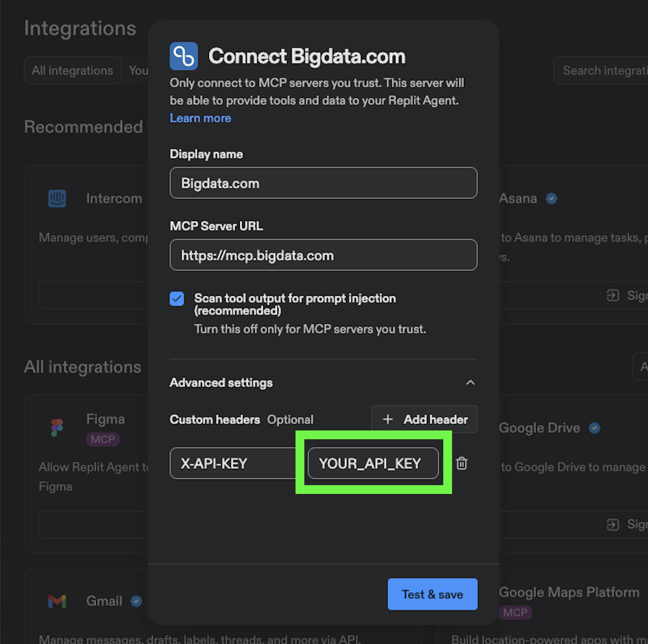
Task: Click the Bigdata.com logo icon
Action: [184, 56]
